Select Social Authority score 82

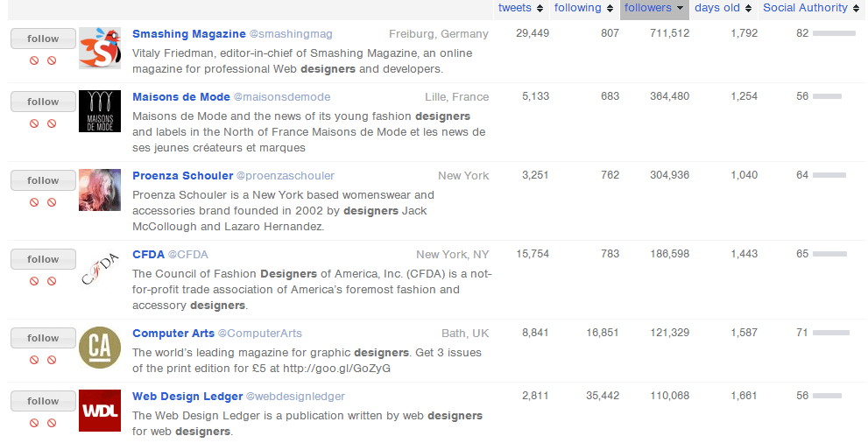802,33
